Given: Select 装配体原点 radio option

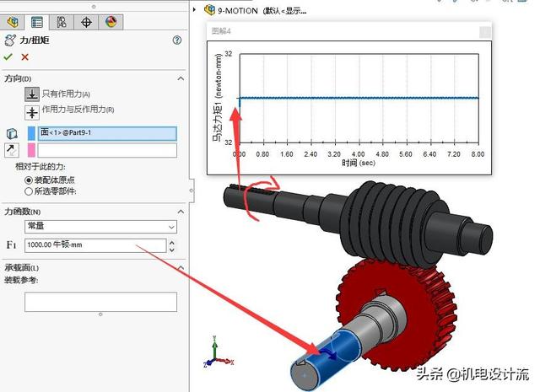Looking at the screenshot, I should tap(29, 180).
